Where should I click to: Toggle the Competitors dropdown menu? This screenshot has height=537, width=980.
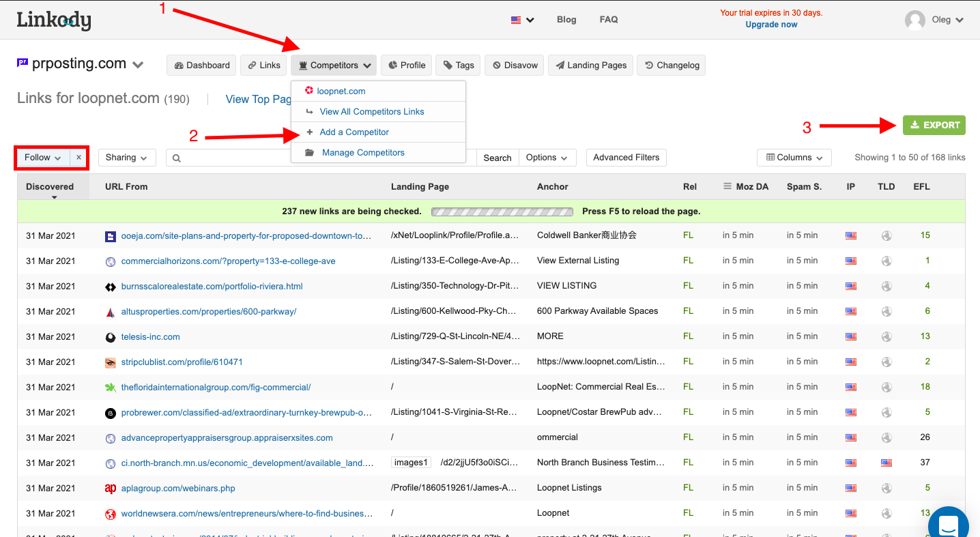click(334, 66)
